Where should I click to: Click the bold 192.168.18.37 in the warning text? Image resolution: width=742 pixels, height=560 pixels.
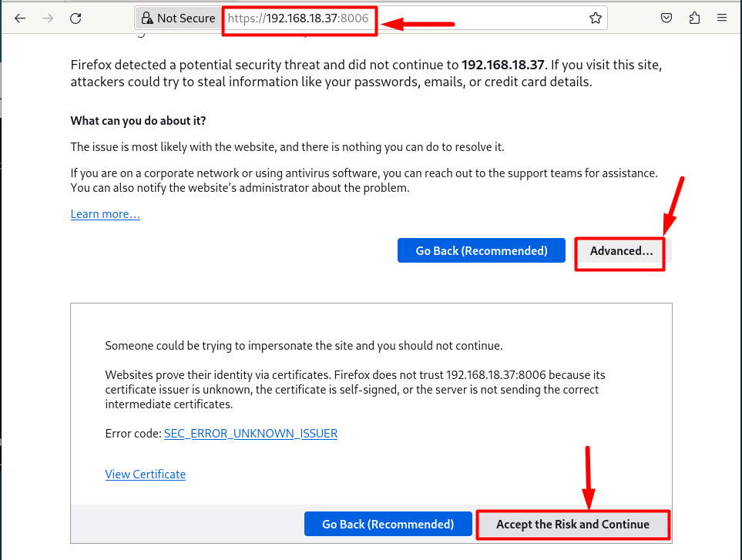[x=502, y=65]
